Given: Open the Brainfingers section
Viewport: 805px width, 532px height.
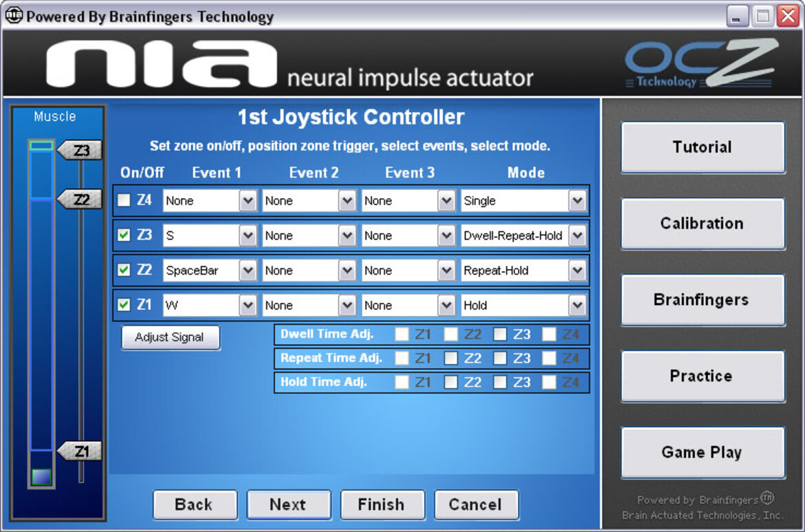Looking at the screenshot, I should click(x=702, y=299).
